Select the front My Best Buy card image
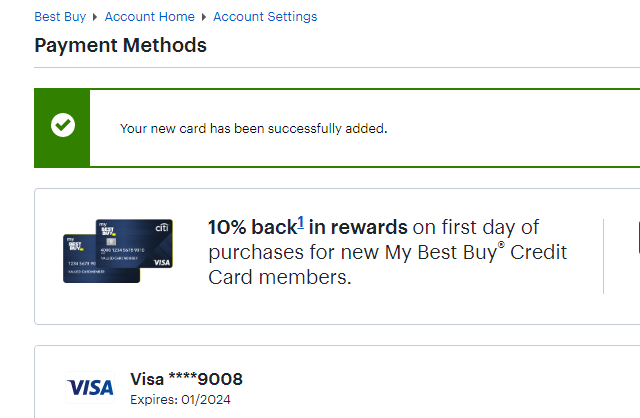640x418 pixels. point(134,246)
